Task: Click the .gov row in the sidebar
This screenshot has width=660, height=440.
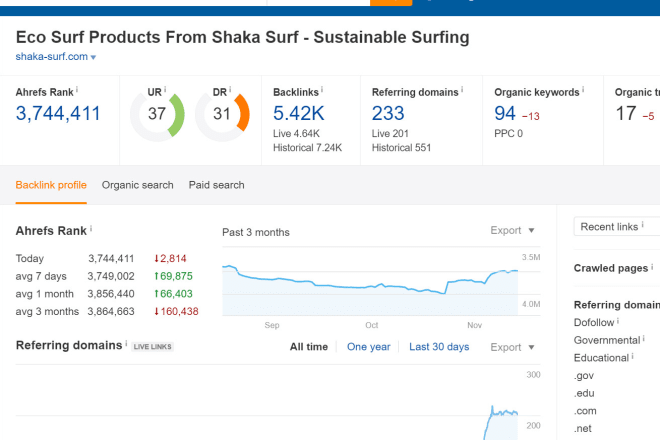Action: pos(584,376)
